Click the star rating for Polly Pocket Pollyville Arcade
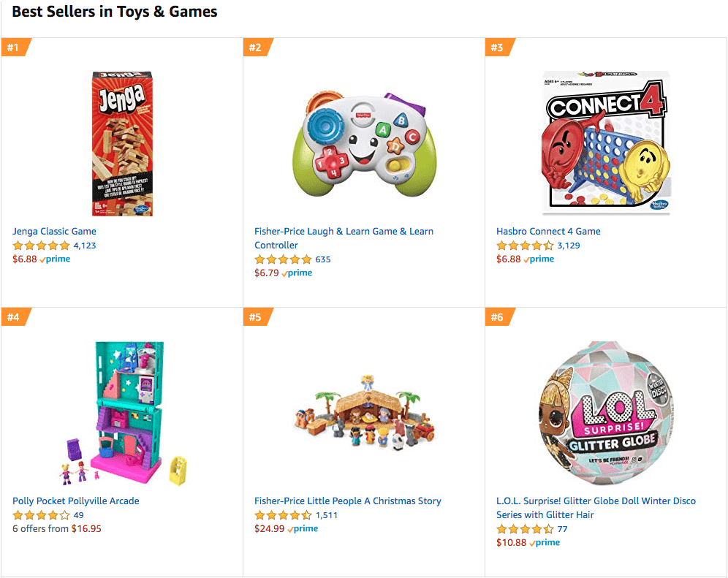728x578 pixels. click(x=38, y=515)
